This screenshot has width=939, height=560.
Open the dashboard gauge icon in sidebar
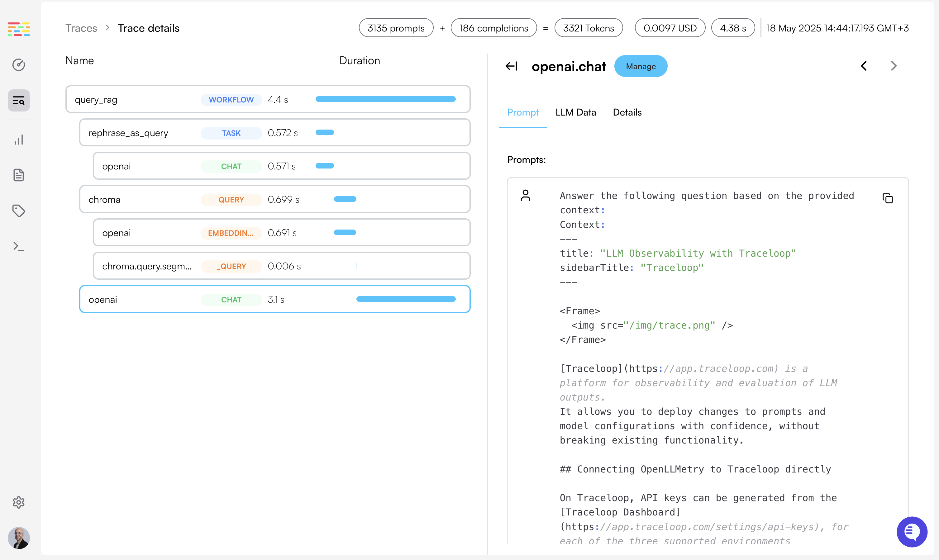tap(18, 65)
